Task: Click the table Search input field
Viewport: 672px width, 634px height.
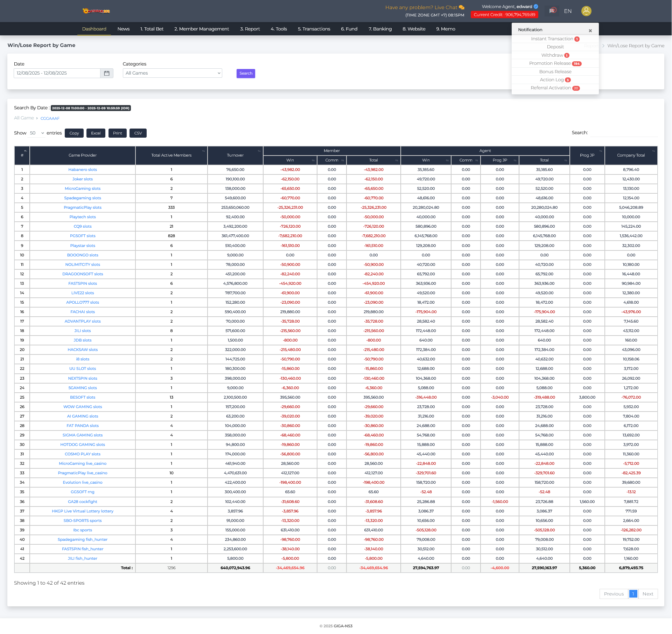Action: click(624, 133)
